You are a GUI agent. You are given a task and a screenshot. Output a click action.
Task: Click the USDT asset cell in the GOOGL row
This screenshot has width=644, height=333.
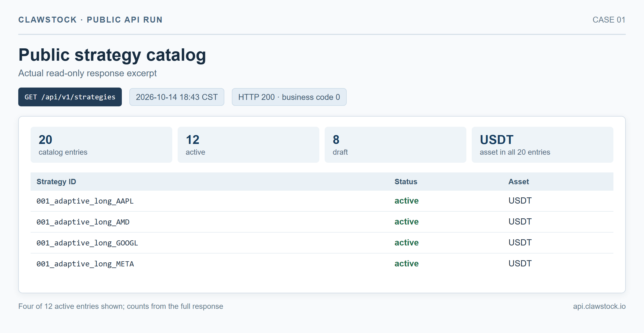pos(520,242)
